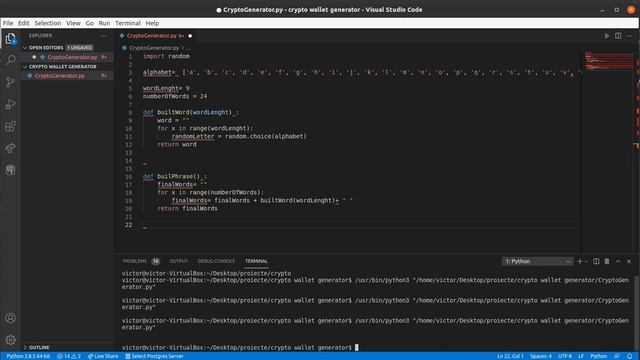This screenshot has height=360, width=640.
Task: Open the Help menu
Action: pos(152,23)
